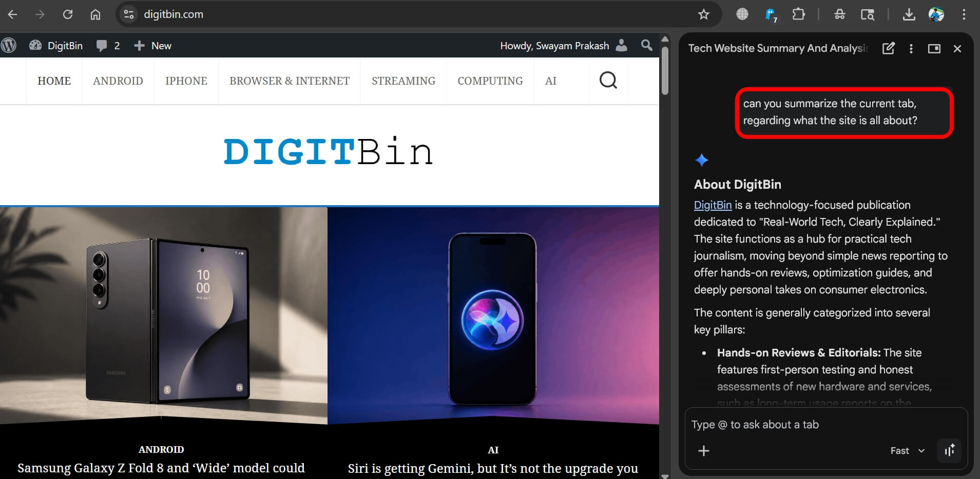Viewport: 980px width, 479px height.
Task: Open the browser extensions puzzle icon
Action: [x=798, y=14]
